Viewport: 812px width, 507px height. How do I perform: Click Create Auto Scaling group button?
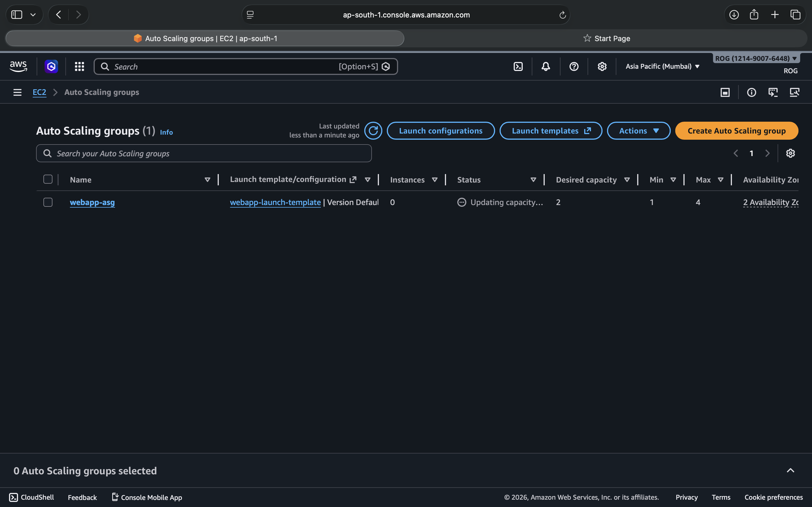[736, 131]
